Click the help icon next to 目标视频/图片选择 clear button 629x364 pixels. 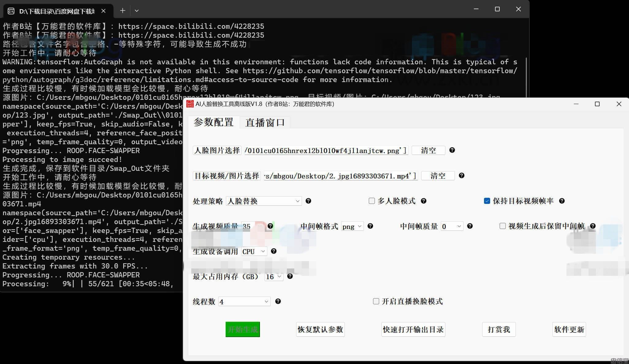[x=462, y=175]
